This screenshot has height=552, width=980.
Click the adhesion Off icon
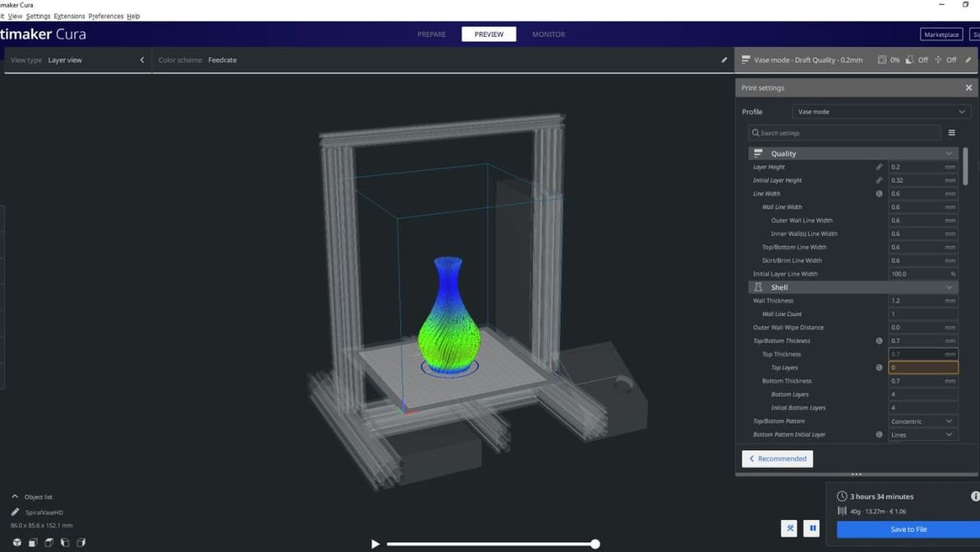pos(938,60)
